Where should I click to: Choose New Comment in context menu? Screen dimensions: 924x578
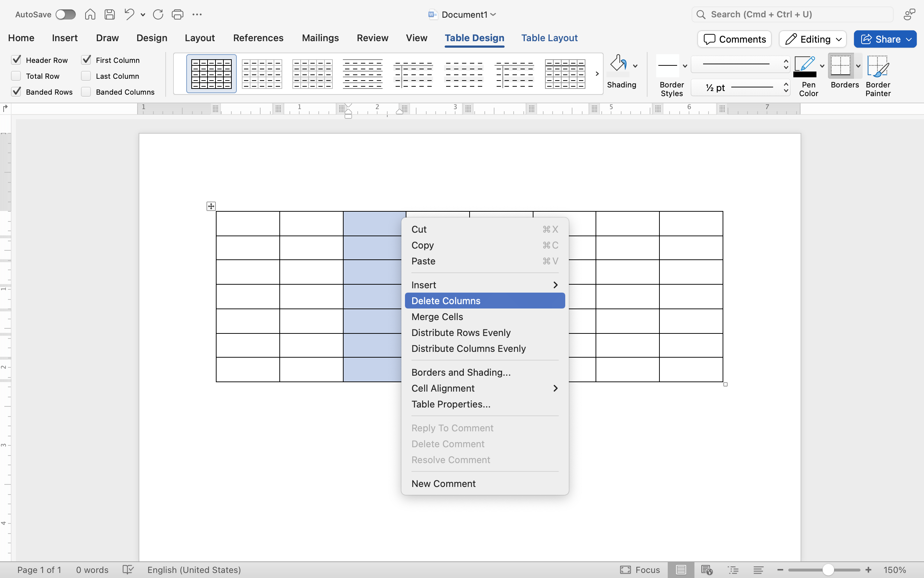485,484
